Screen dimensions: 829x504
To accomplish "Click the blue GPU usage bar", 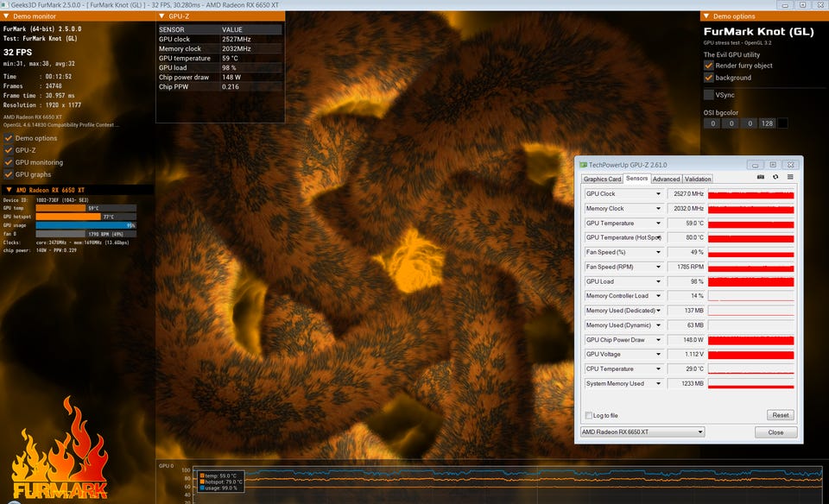I will [85, 225].
